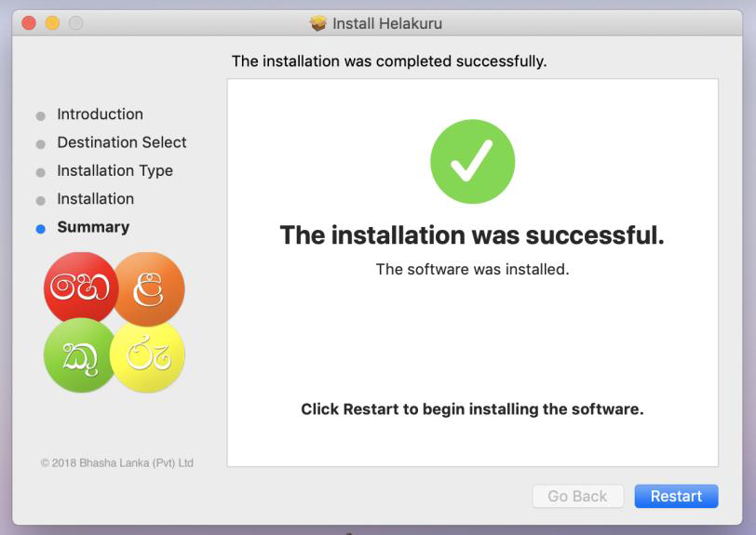Image resolution: width=756 pixels, height=535 pixels.
Task: Select the Installation Type step
Action: tap(115, 170)
